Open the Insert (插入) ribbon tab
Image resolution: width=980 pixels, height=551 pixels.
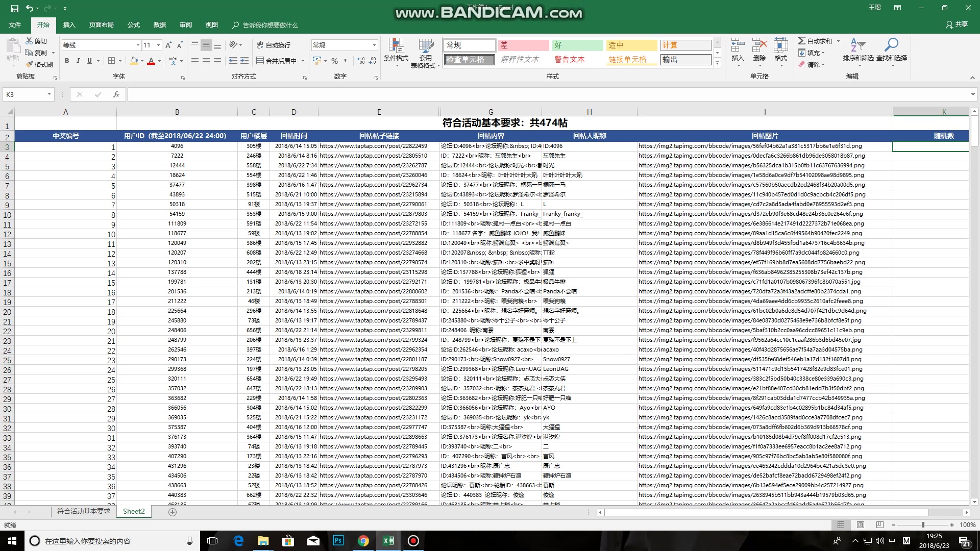[x=69, y=24]
